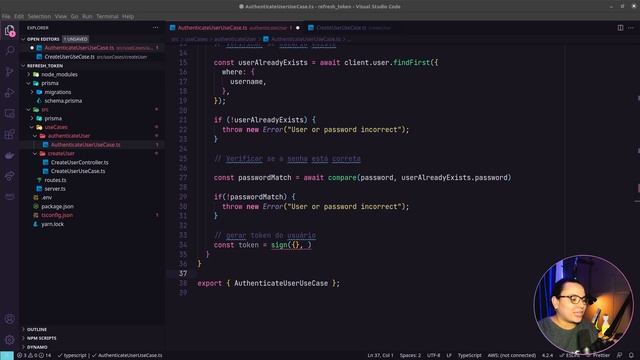Open server.ts in the file tree
The image size is (640, 360).
(55, 189)
